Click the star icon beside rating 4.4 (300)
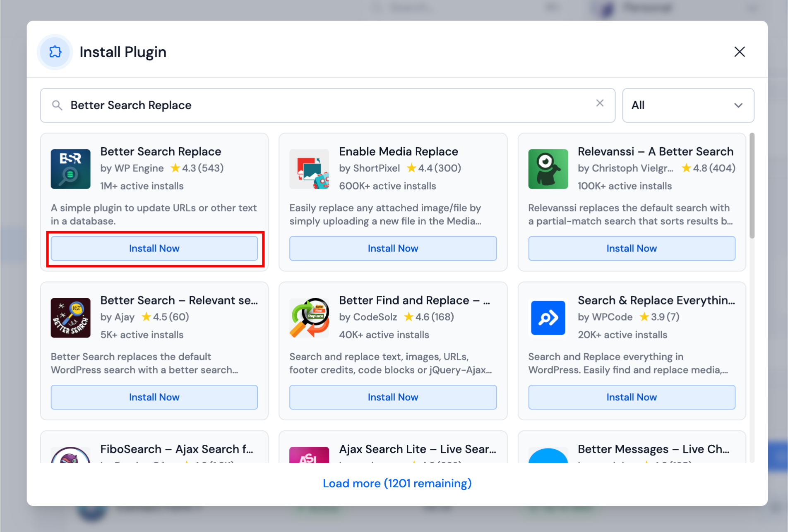 coord(411,168)
